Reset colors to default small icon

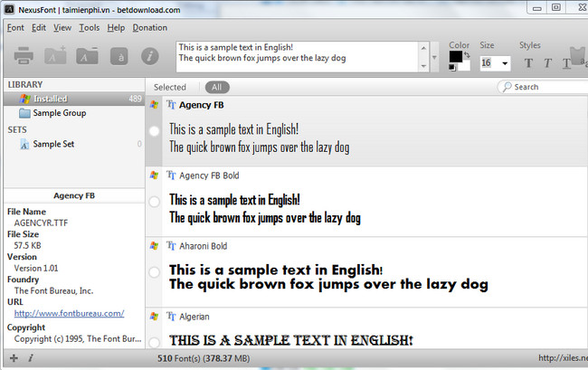(452, 68)
